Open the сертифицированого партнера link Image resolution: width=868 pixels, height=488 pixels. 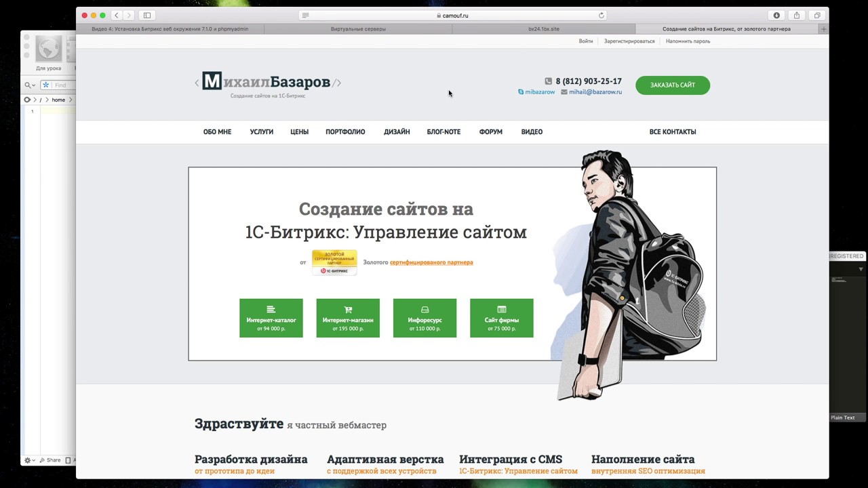[x=431, y=262]
